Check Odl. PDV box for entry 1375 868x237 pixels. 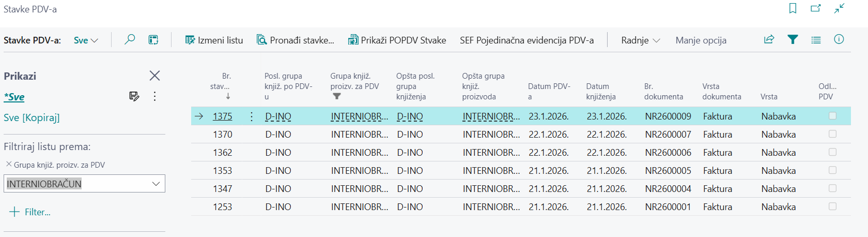pos(832,116)
